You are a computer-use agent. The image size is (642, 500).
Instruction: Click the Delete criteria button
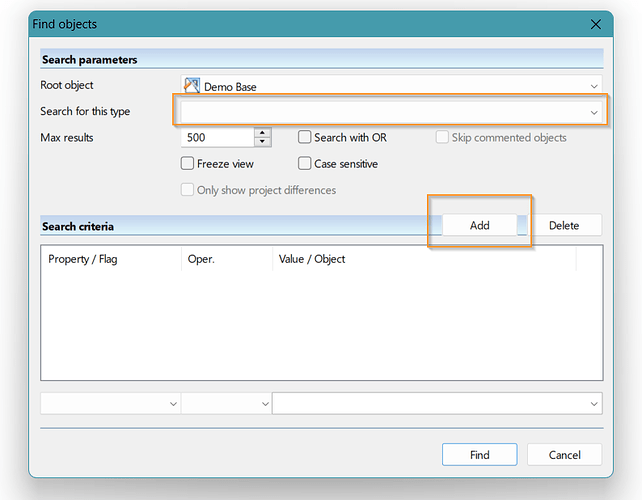pyautogui.click(x=564, y=225)
